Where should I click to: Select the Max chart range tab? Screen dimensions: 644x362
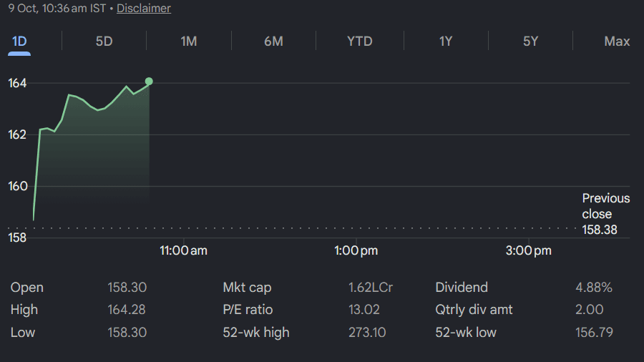pos(617,41)
